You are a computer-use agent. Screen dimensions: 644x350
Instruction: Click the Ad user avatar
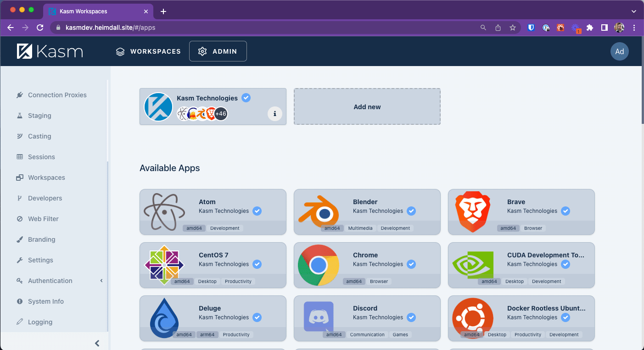tap(619, 51)
